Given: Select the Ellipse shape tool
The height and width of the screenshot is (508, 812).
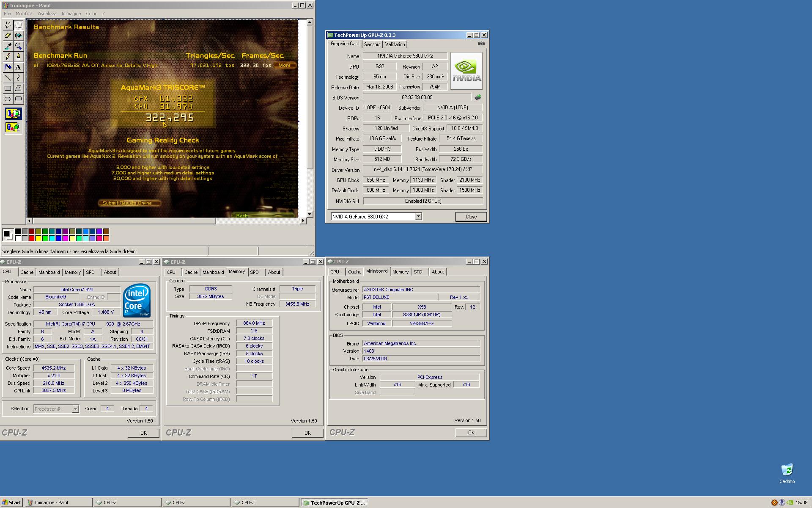Looking at the screenshot, I should coord(8,99).
